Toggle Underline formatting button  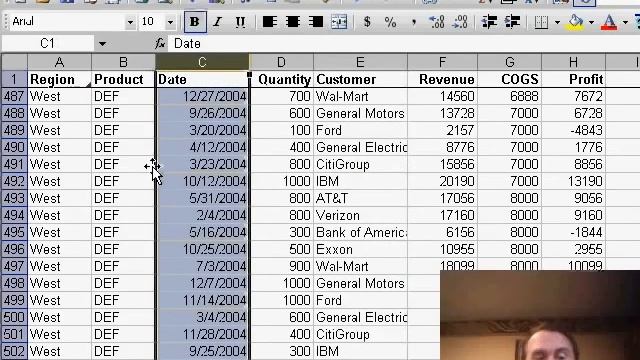[x=240, y=22]
